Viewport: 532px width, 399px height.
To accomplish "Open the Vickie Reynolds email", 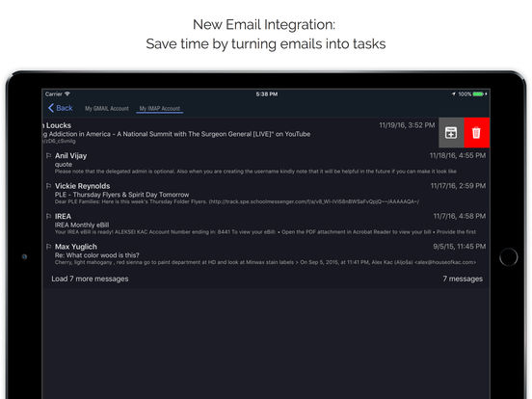I will coord(266,194).
